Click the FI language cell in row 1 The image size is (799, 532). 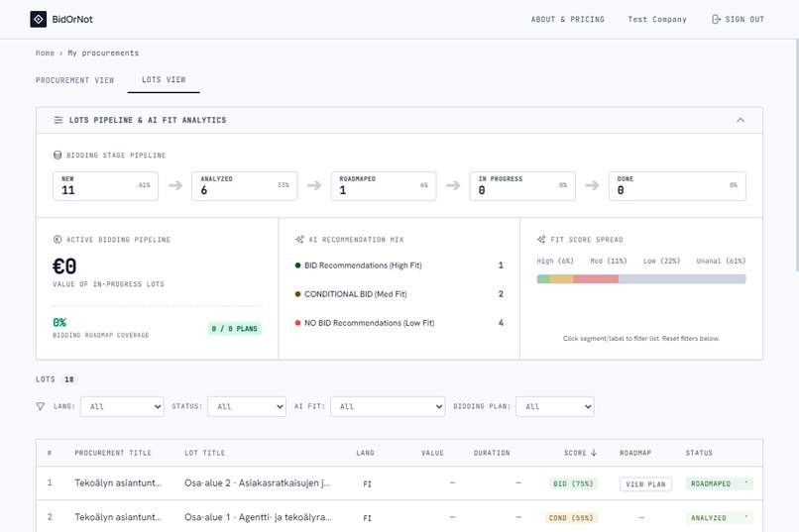coord(367,484)
